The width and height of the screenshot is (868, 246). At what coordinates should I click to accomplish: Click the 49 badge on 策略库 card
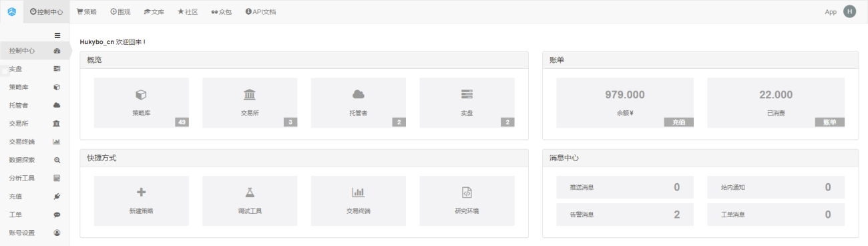tap(182, 122)
